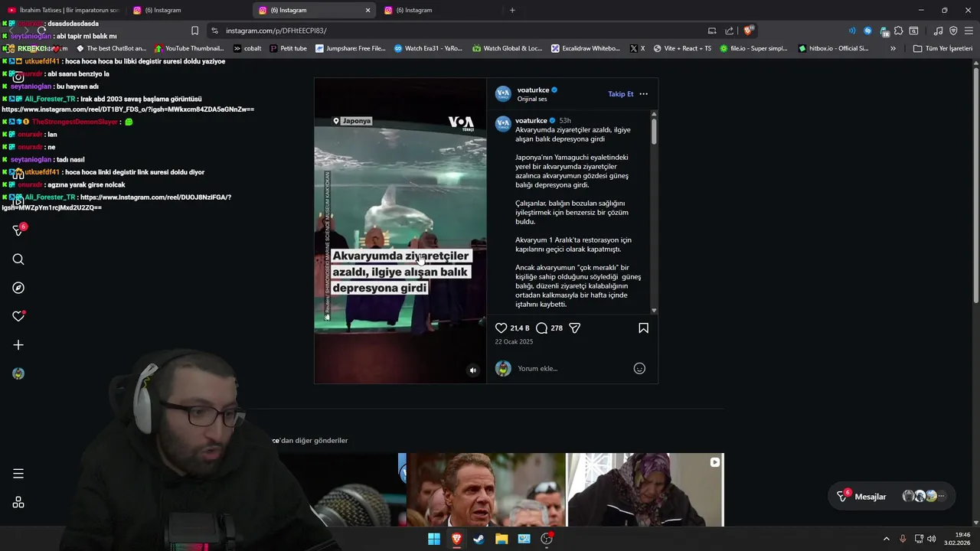Share the post via paper plane icon
This screenshot has height=551, width=980.
point(575,328)
